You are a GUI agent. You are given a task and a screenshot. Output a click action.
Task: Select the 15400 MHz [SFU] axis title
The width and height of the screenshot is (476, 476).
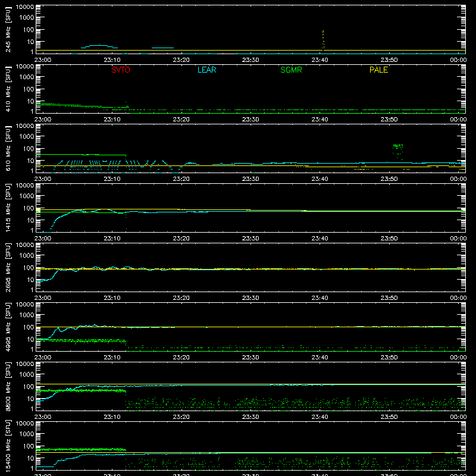pos(8,446)
